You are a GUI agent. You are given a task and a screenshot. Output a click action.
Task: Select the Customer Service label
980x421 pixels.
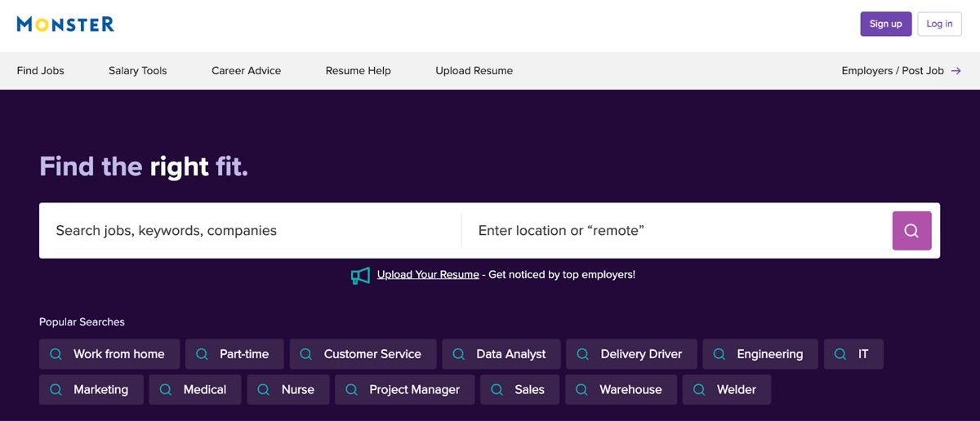click(372, 354)
